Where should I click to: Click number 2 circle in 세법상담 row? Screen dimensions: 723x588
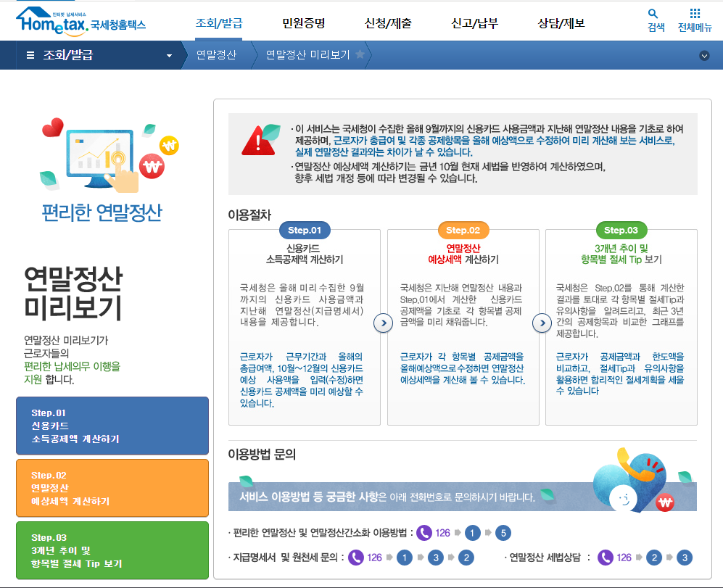point(654,558)
